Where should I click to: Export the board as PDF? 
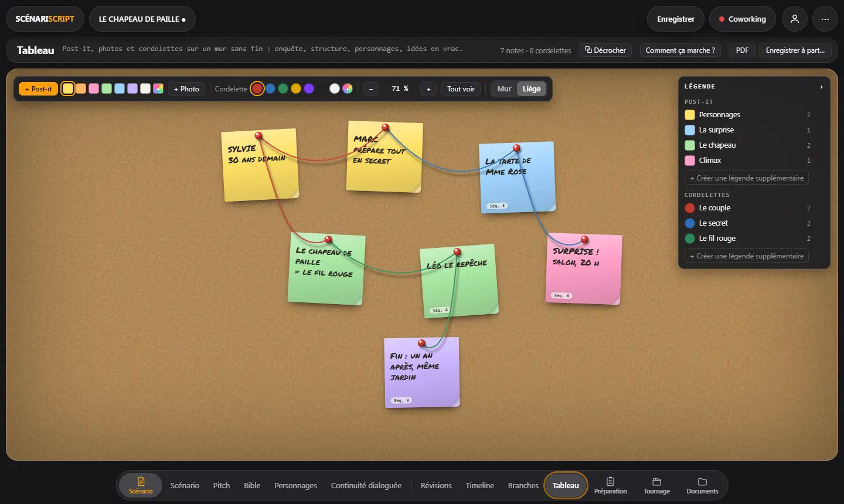pos(742,50)
